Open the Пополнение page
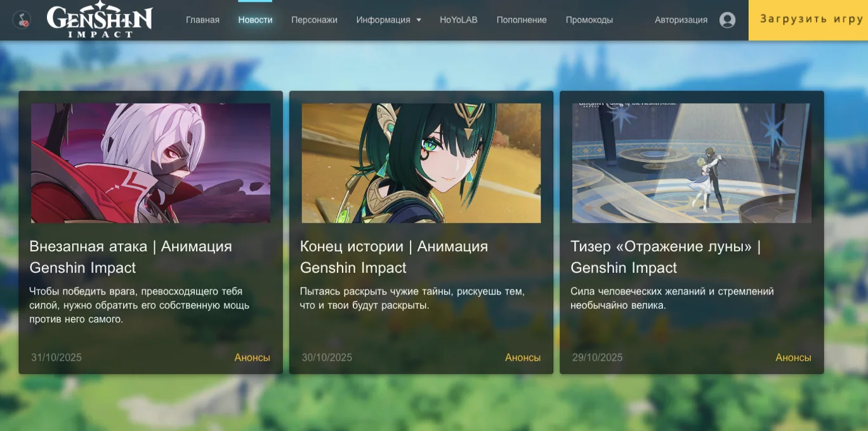 (521, 20)
